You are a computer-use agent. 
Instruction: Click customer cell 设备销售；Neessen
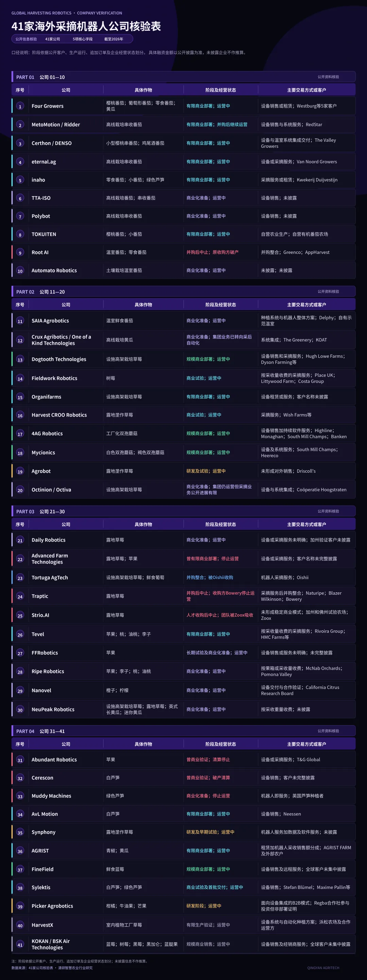(281, 814)
